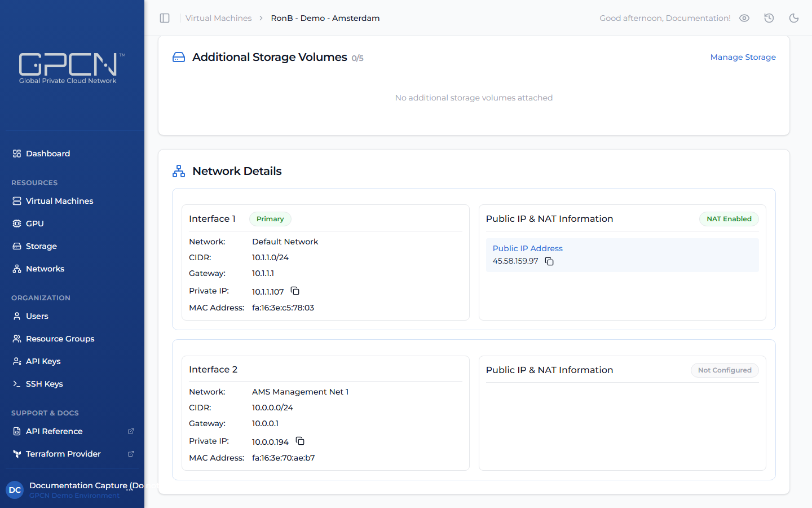Click RonB - Demo - Amsterdam breadcrumb

[325, 18]
